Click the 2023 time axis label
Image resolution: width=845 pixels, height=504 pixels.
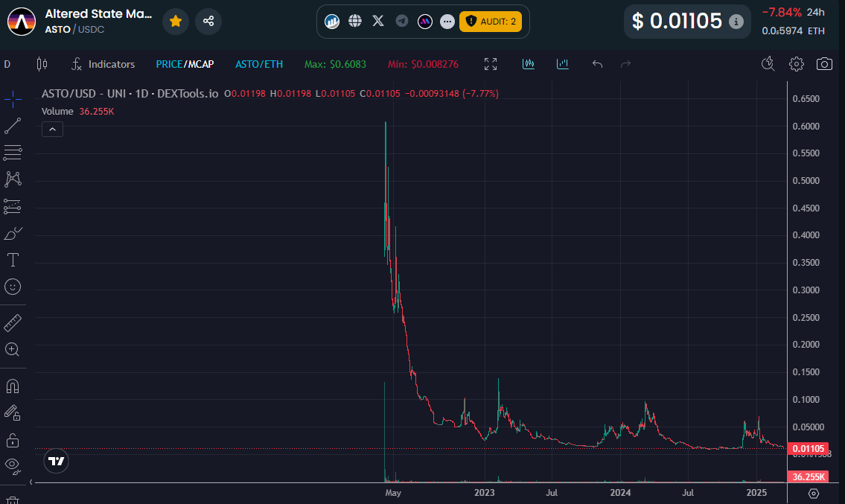pos(484,493)
